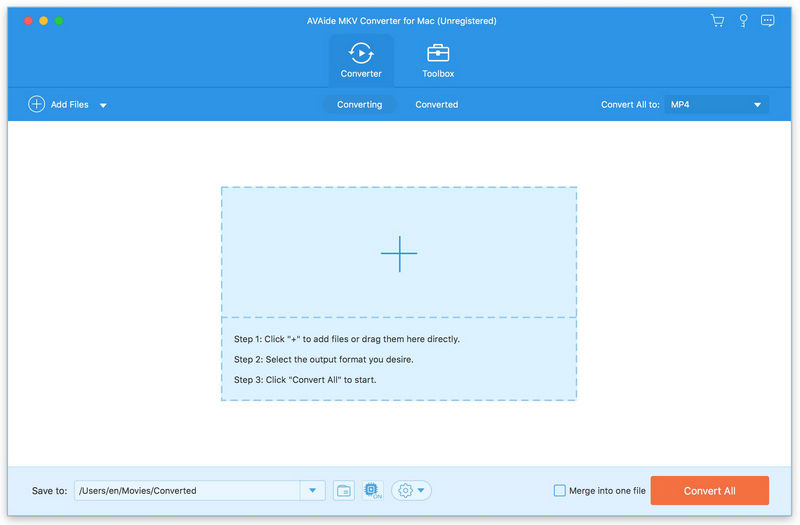Image resolution: width=800 pixels, height=525 pixels.
Task: Toggle the hardware acceleration chip icon
Action: [x=372, y=490]
